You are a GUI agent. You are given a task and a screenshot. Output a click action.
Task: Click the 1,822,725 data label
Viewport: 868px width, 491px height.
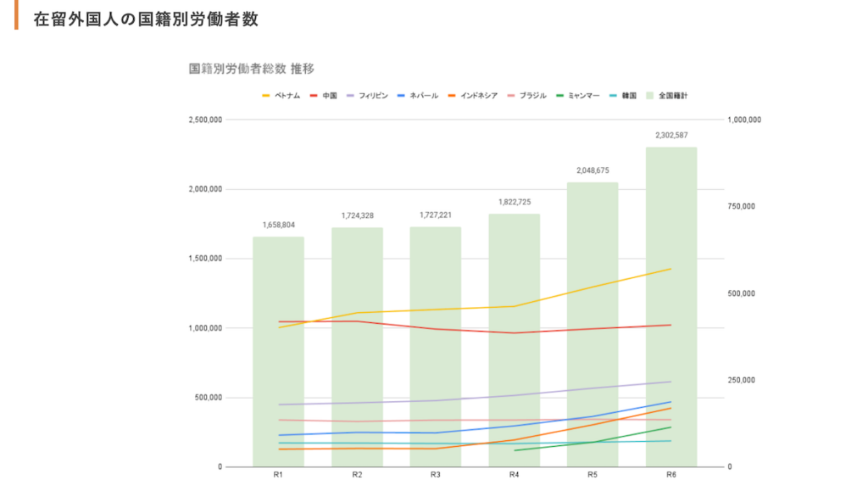514,202
